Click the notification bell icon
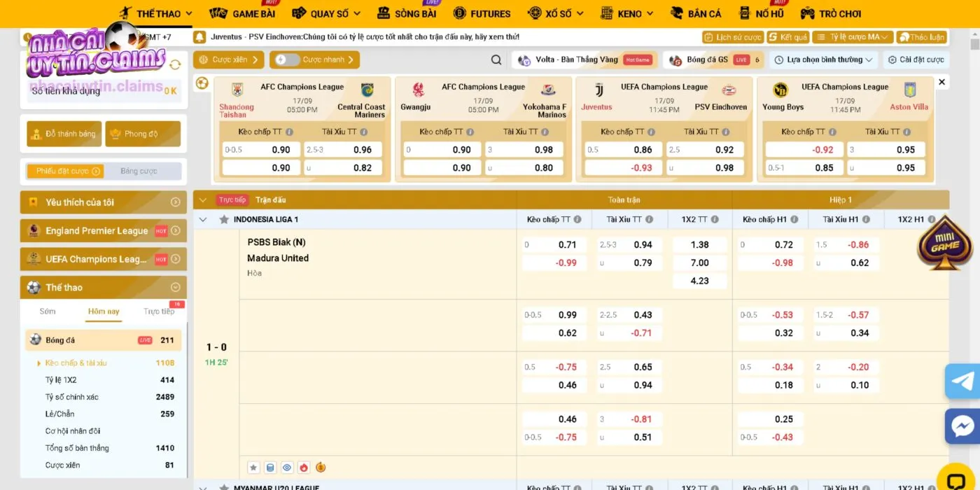Image resolution: width=980 pixels, height=490 pixels. click(199, 37)
